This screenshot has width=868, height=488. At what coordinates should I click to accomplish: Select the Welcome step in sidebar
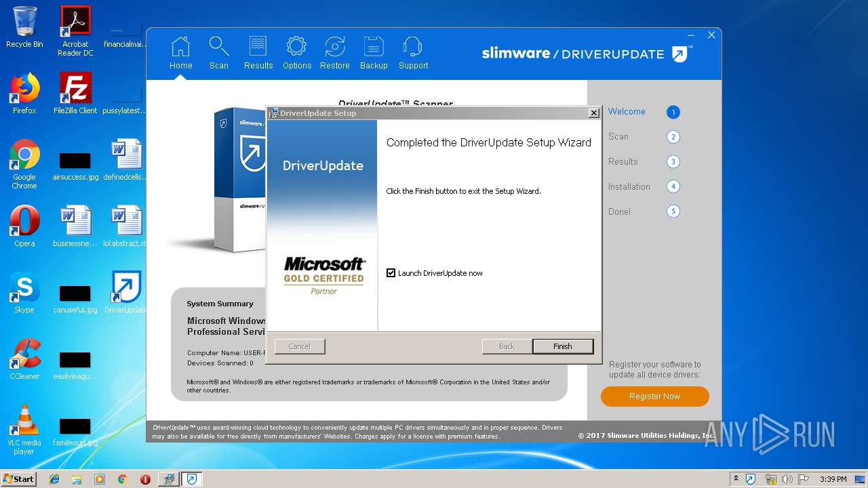(627, 112)
